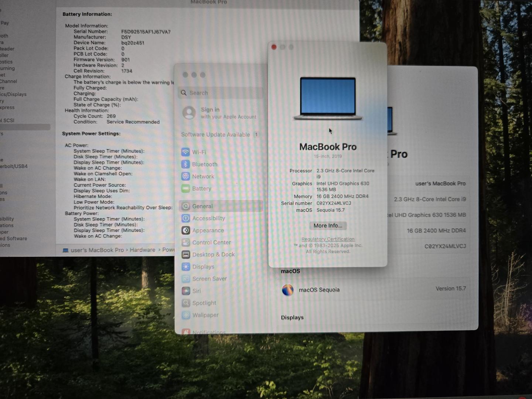Click the Cycle Count 269 value
Screen dimensions: 532x399
coord(111,116)
